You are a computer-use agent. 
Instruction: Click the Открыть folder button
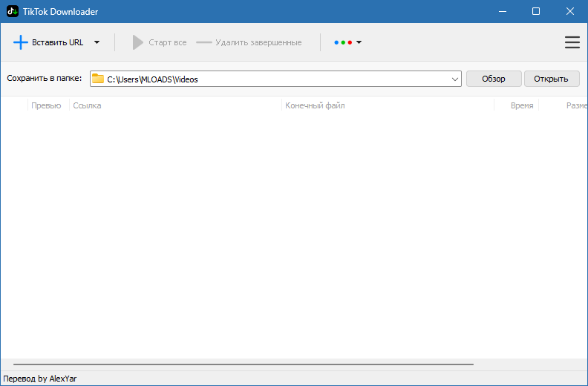pyautogui.click(x=551, y=79)
